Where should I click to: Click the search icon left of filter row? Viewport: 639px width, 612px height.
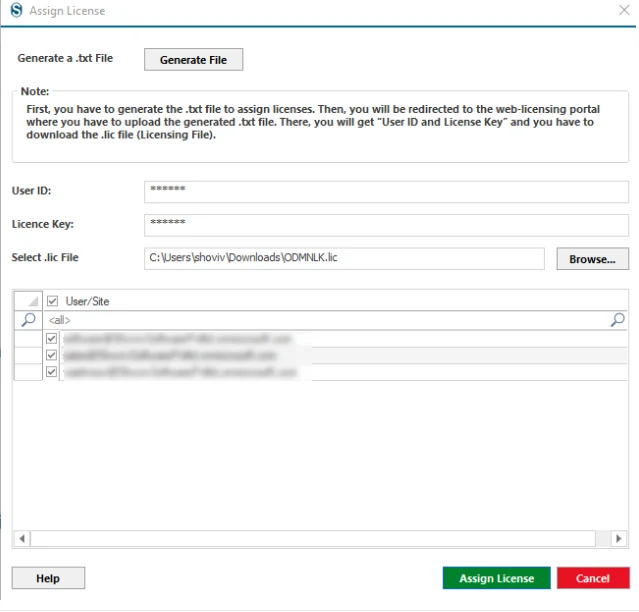click(x=28, y=320)
